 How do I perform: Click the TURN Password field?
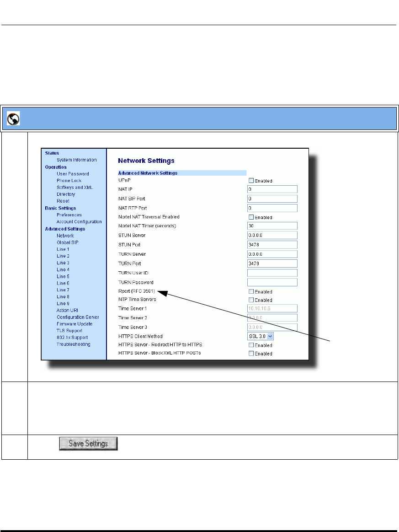272,282
